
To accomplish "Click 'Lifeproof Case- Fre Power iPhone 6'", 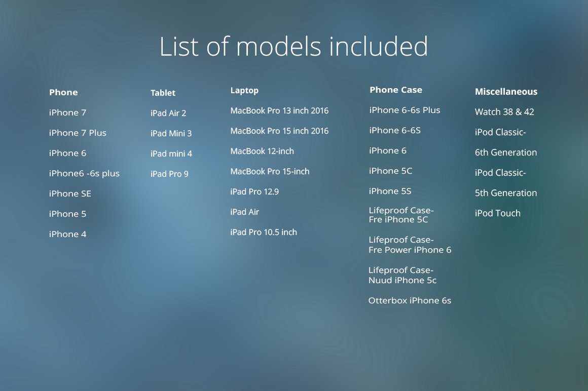I will pyautogui.click(x=410, y=245).
